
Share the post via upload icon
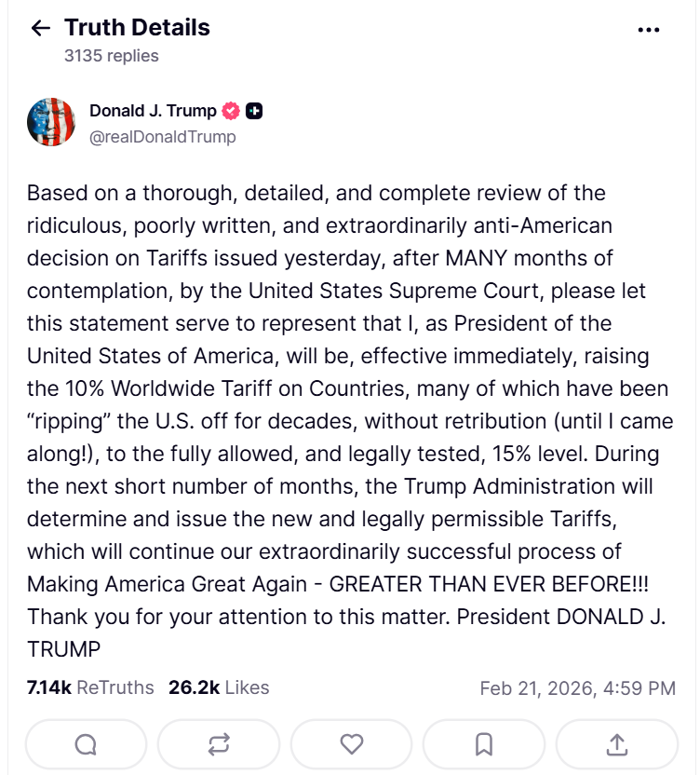point(616,744)
